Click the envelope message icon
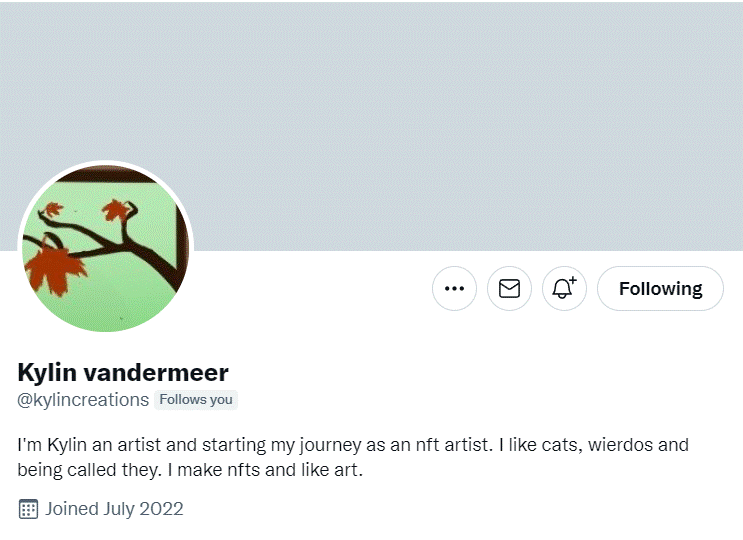 pos(509,288)
